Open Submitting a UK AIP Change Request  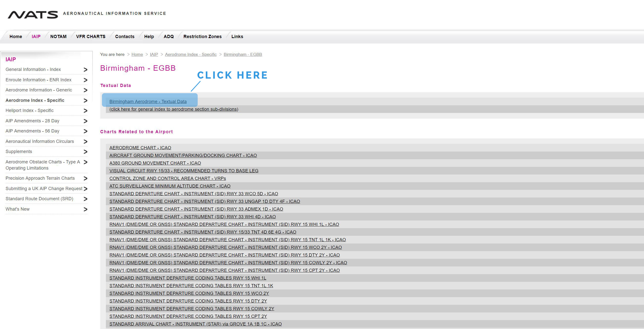[x=44, y=189]
